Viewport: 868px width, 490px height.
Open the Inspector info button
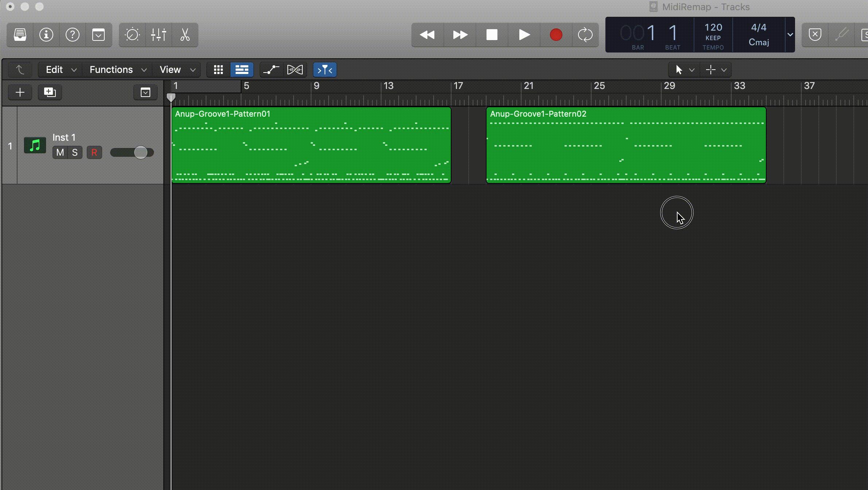[x=46, y=35]
